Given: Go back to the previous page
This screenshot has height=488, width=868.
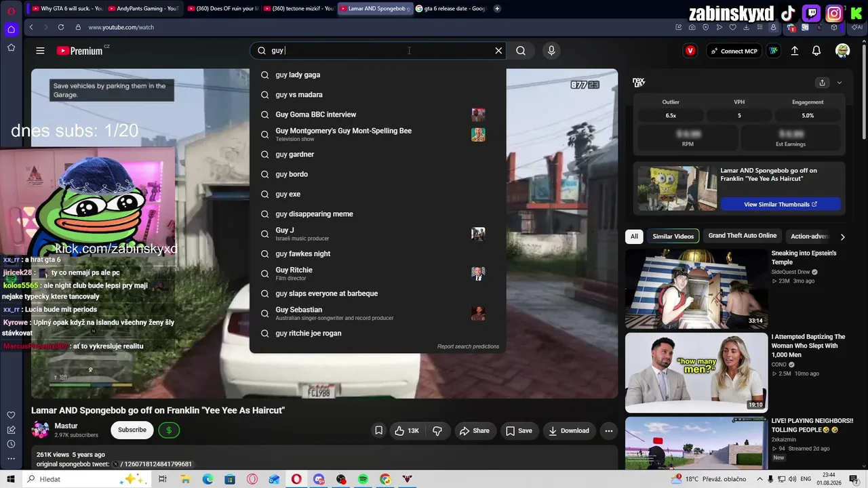Looking at the screenshot, I should pos(31,27).
